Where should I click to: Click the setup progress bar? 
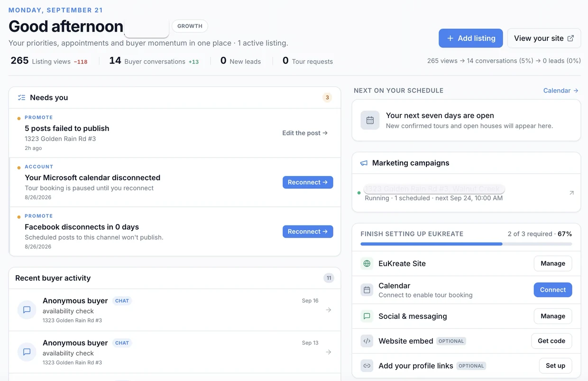point(466,244)
